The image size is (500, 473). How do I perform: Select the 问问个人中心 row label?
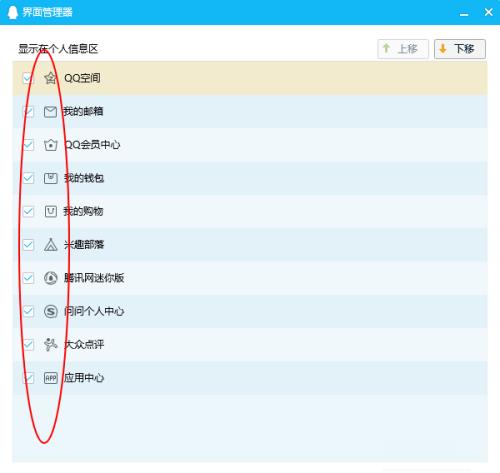(x=94, y=311)
